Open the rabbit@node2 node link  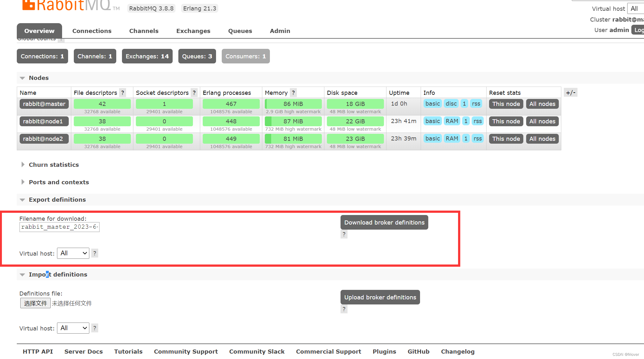[44, 139]
